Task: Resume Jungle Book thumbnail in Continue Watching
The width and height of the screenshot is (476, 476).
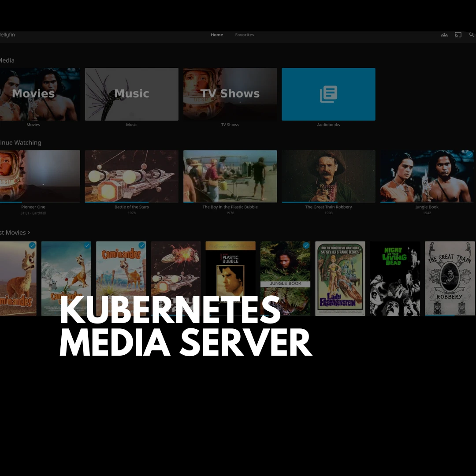Action: [x=427, y=176]
